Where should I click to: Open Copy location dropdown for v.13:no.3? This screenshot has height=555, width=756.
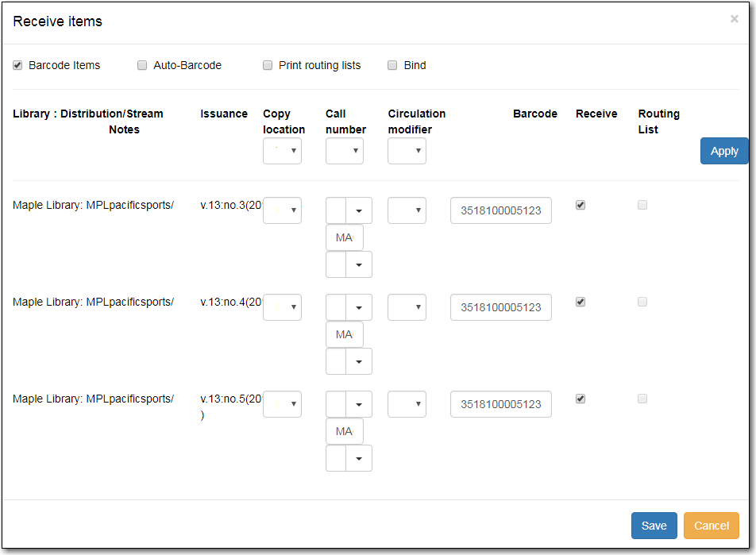282,210
